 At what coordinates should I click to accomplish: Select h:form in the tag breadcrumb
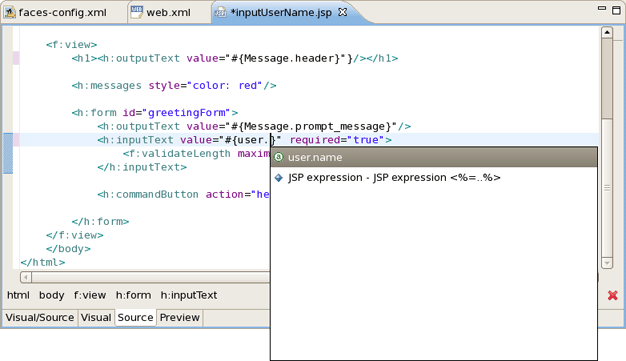[x=133, y=295]
